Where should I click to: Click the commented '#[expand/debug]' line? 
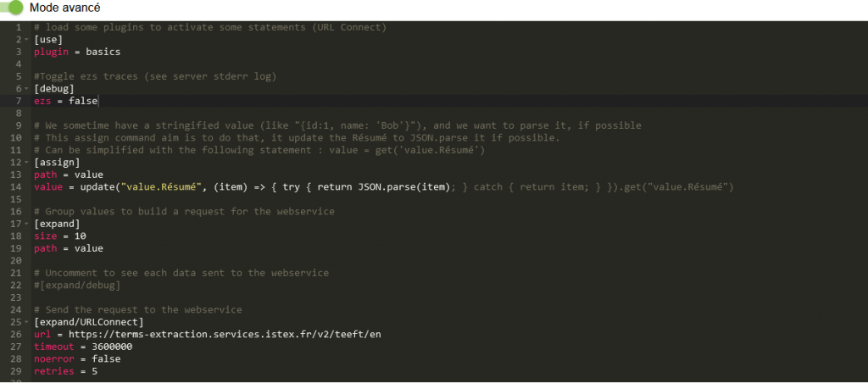77,285
